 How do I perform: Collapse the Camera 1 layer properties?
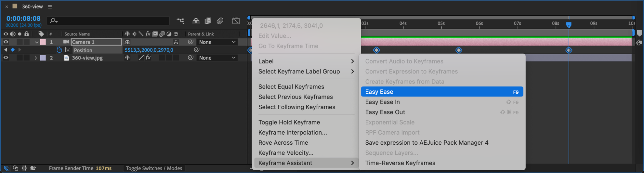point(36,42)
